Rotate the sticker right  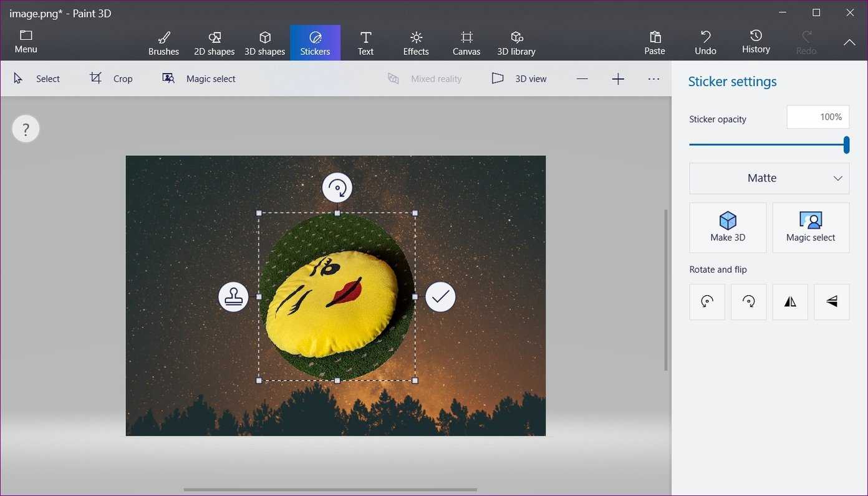point(748,302)
